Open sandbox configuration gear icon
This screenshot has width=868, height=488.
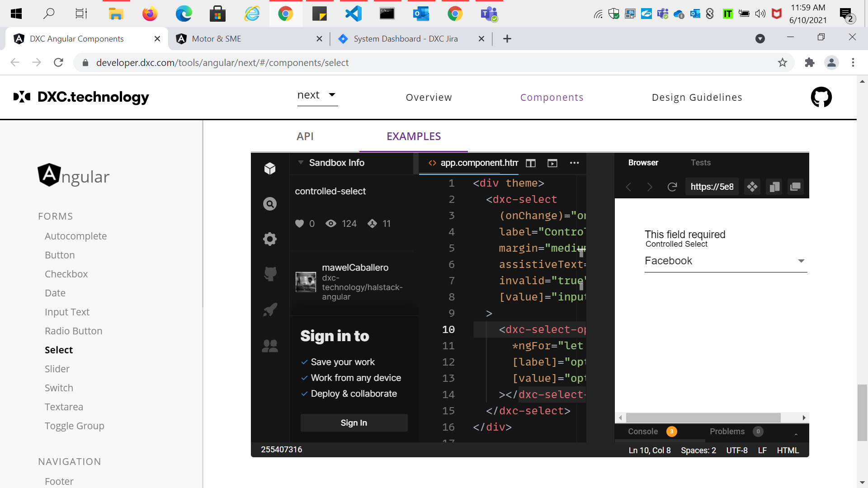point(270,239)
